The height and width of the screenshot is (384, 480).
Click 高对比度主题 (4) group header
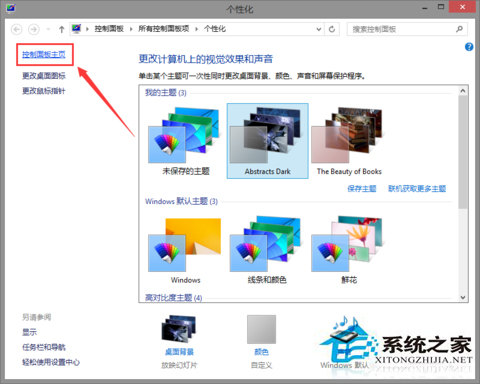[x=173, y=298]
